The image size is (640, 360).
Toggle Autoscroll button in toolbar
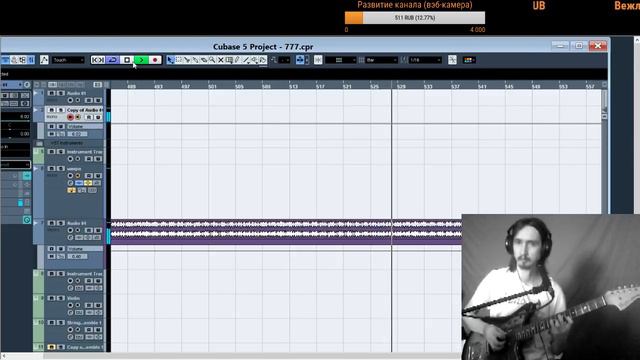pyautogui.click(x=300, y=60)
